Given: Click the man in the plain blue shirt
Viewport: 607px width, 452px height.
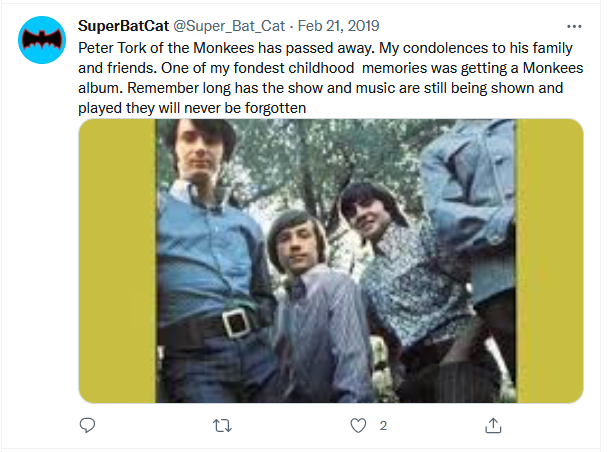Looking at the screenshot, I should tap(207, 248).
